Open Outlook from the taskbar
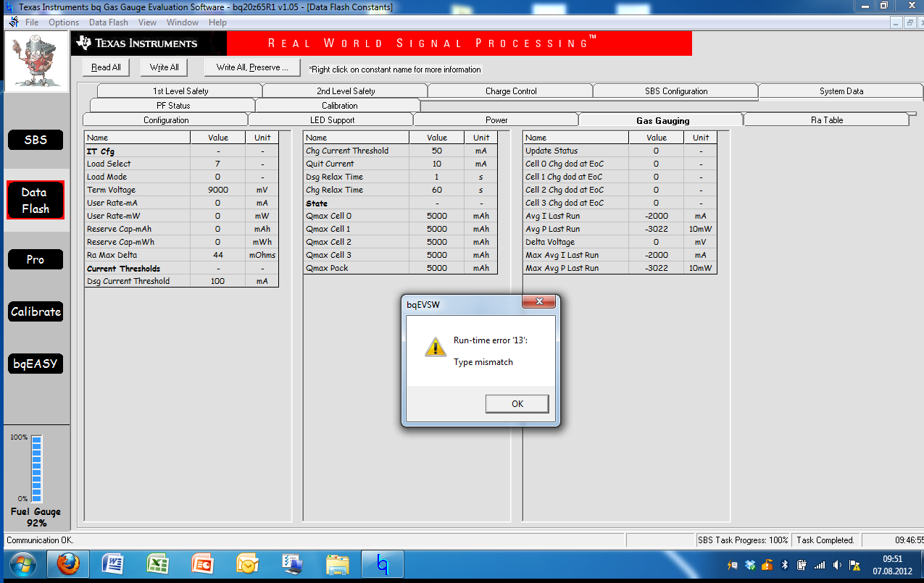 [x=247, y=563]
